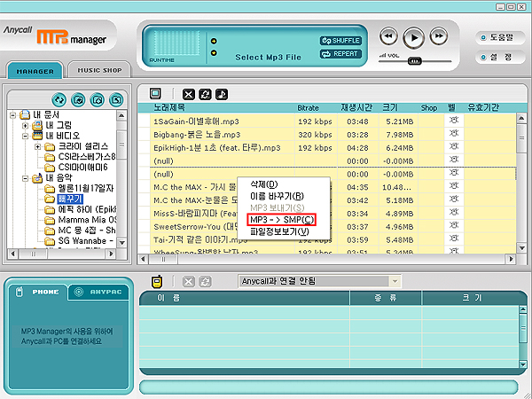Click the bell icon in Bigbang row
The image size is (532, 399).
[x=454, y=133]
